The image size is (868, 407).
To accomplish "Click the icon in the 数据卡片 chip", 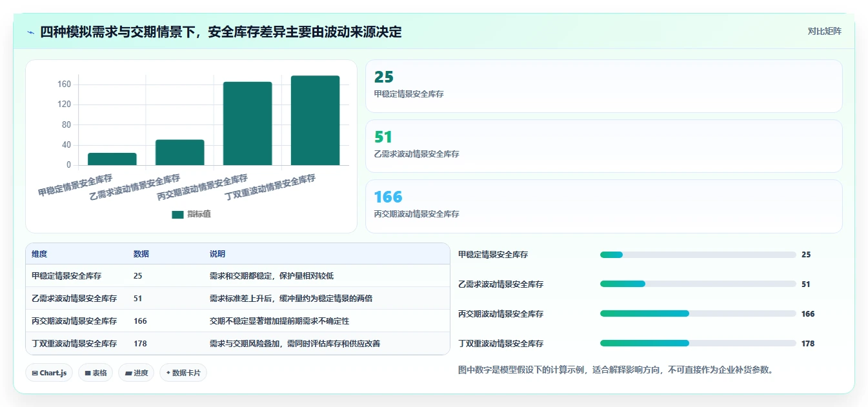I will point(168,373).
